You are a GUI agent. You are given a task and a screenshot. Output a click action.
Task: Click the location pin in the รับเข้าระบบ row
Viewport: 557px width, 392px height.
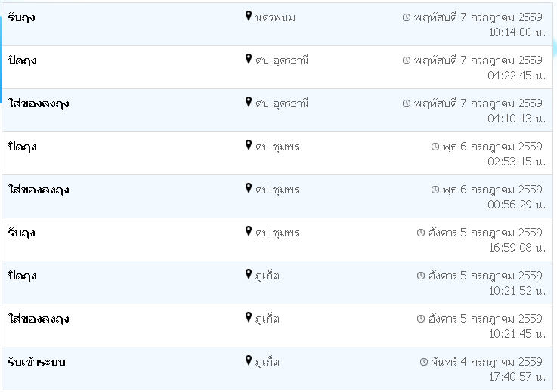click(249, 361)
